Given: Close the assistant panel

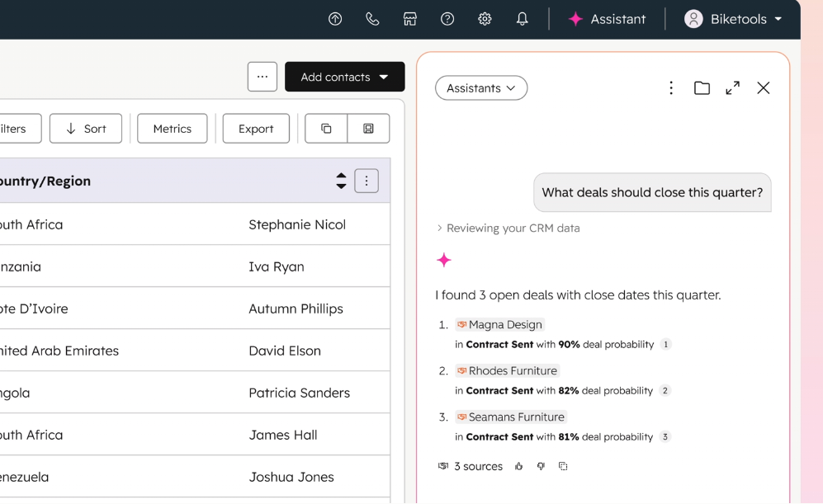Looking at the screenshot, I should click(x=764, y=88).
